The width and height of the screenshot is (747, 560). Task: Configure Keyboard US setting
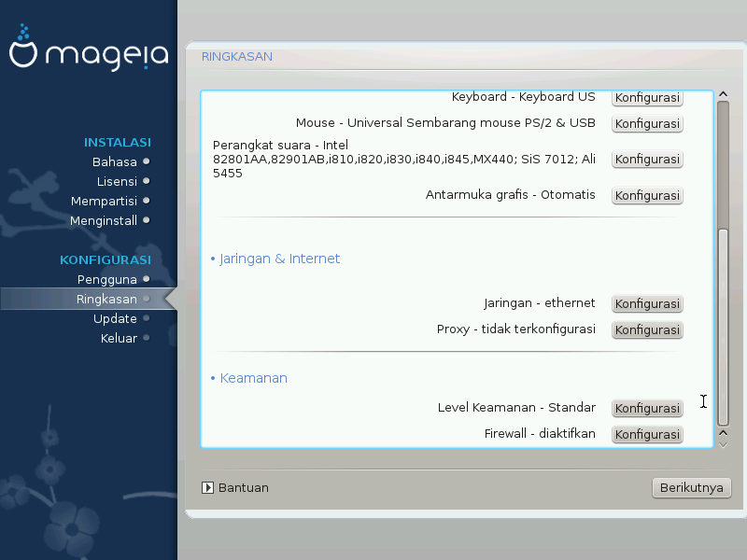(647, 98)
